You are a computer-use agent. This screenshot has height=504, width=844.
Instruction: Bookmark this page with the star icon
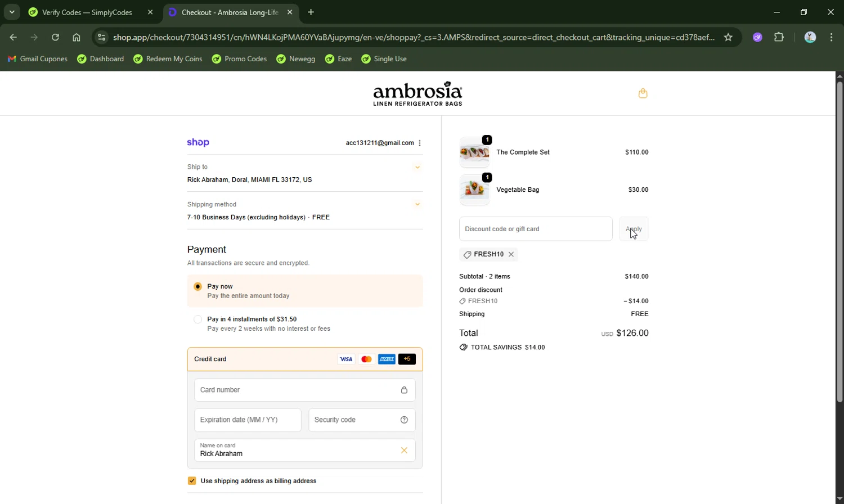(x=728, y=37)
